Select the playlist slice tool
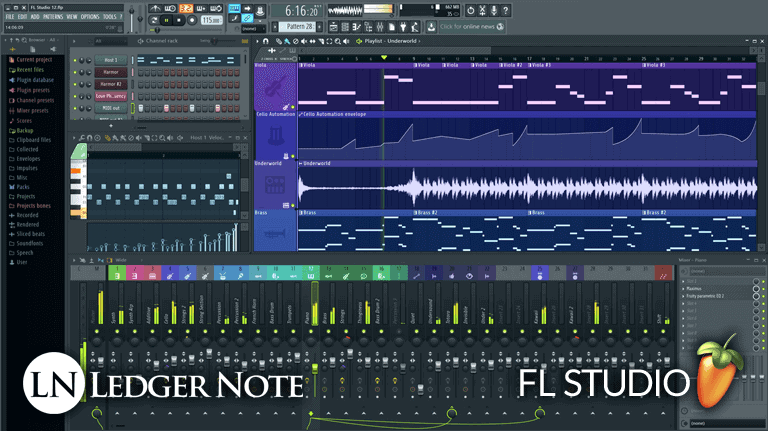 321,42
